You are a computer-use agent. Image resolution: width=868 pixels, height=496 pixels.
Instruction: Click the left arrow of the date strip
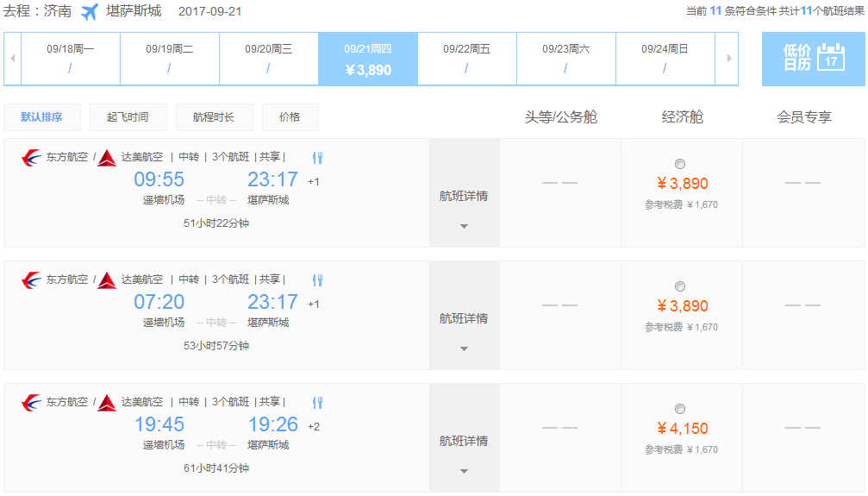click(12, 59)
